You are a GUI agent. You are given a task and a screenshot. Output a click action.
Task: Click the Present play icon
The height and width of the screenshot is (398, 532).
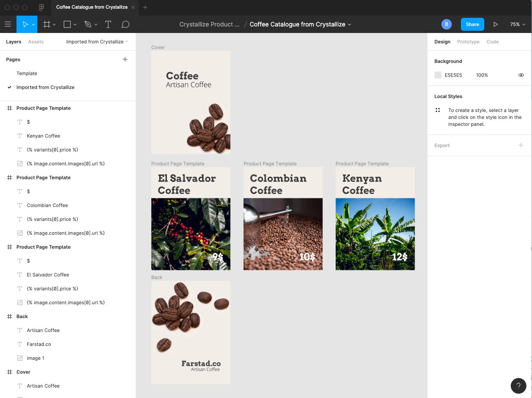[x=496, y=24]
